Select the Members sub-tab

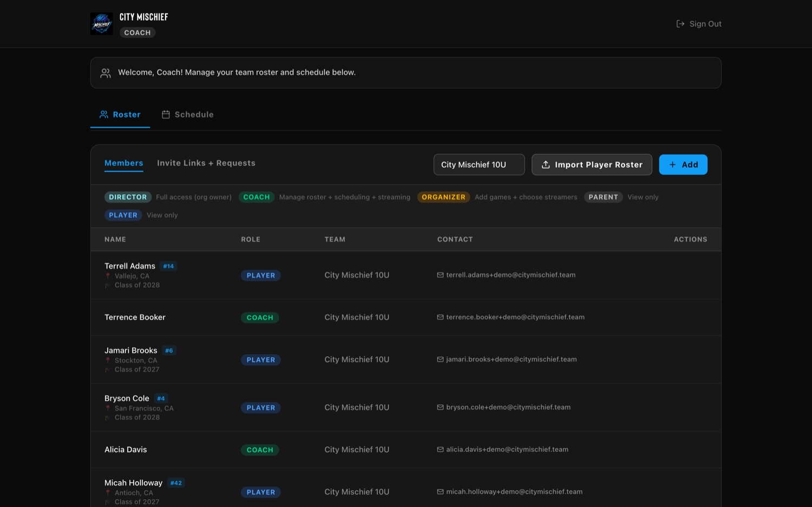[x=124, y=163]
